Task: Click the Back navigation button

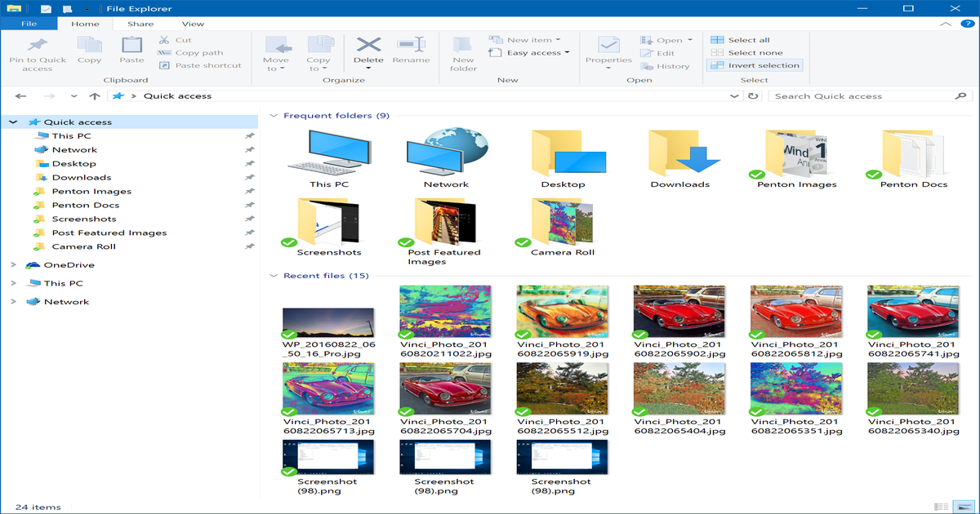Action: click(20, 95)
